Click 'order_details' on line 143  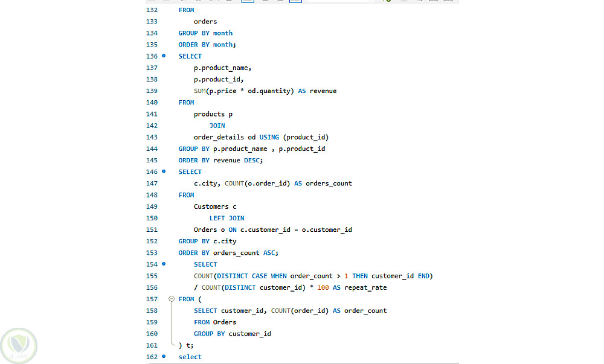pyautogui.click(x=219, y=138)
